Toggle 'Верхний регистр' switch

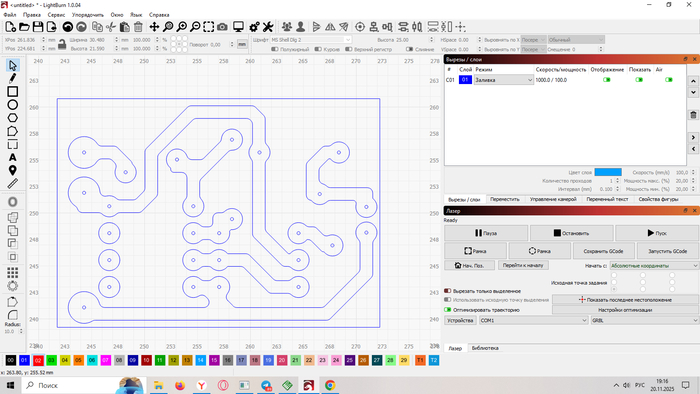click(349, 49)
